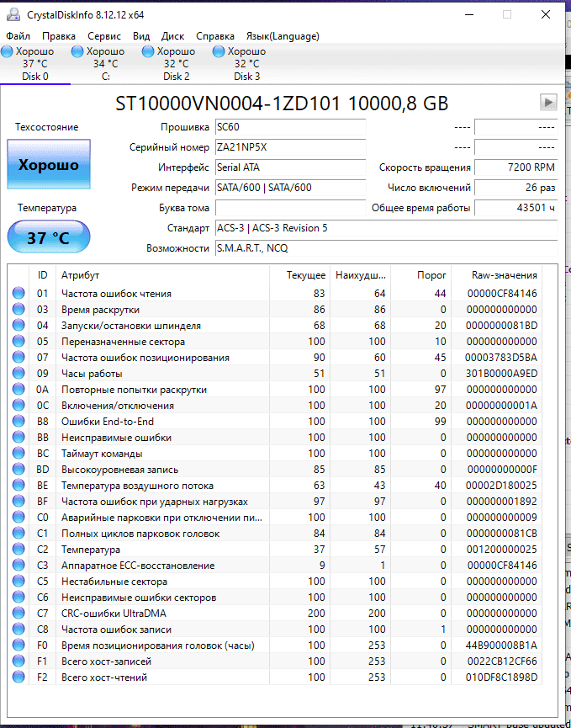This screenshot has width=571, height=728.
Task: Open the Файл menu
Action: pyautogui.click(x=18, y=36)
